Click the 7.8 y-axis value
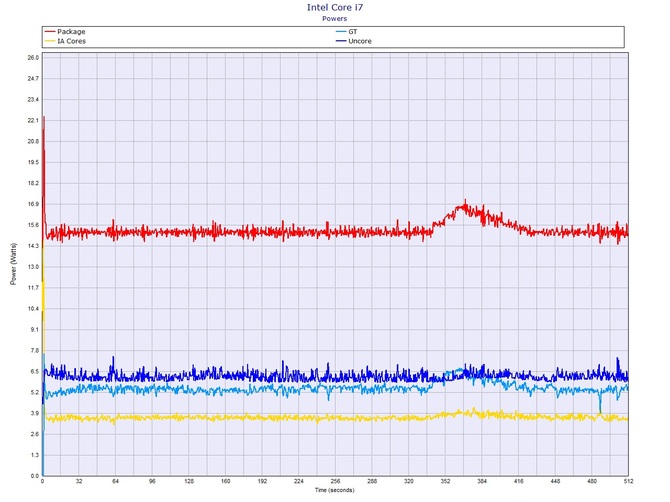This screenshot has width=670, height=502. click(x=35, y=351)
